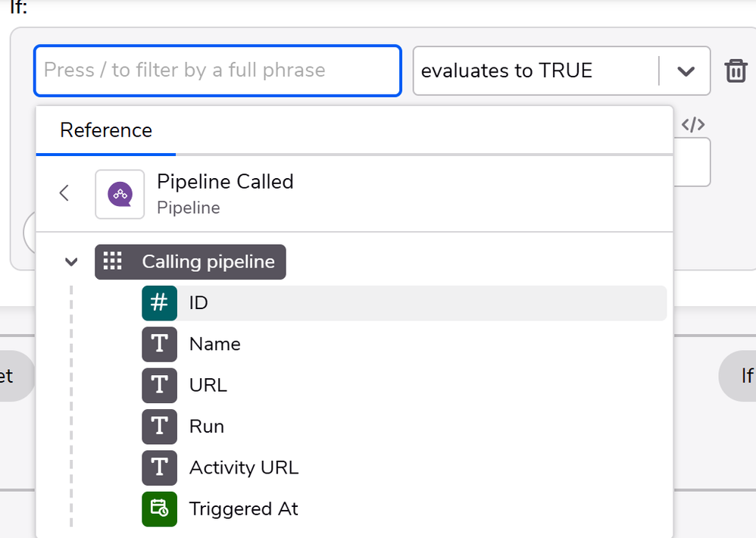Click the grid icon on Calling pipeline

(x=113, y=261)
